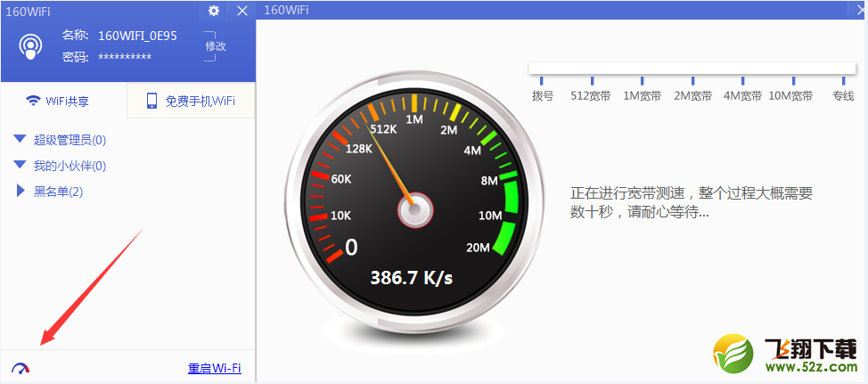
Task: Click the WiFi hotspot broadcast icon
Action: (30, 47)
